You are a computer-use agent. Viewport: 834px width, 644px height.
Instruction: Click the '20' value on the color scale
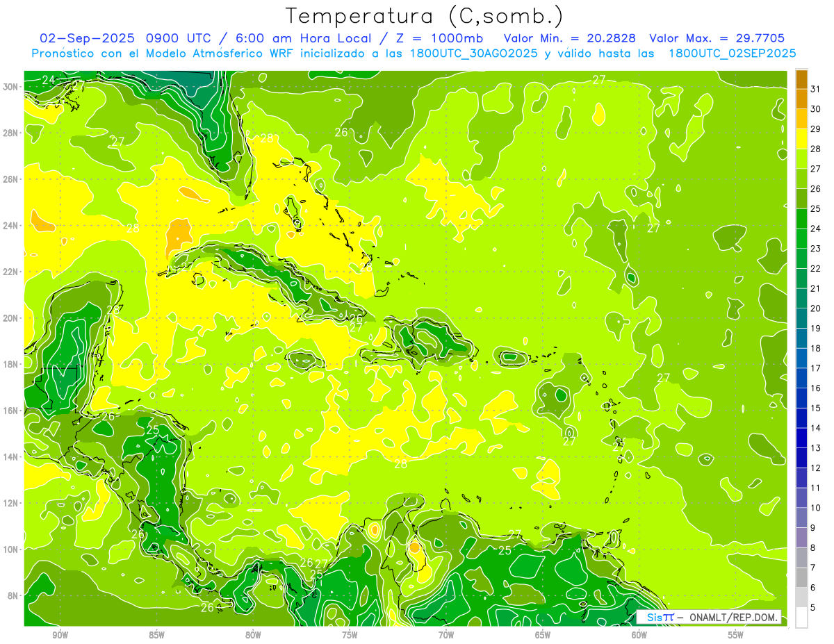(x=816, y=308)
